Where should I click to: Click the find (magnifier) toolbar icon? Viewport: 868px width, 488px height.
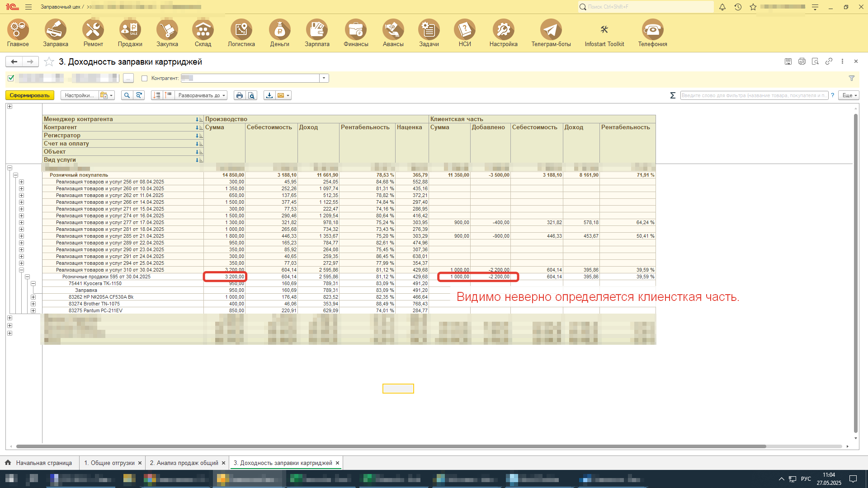(x=127, y=95)
